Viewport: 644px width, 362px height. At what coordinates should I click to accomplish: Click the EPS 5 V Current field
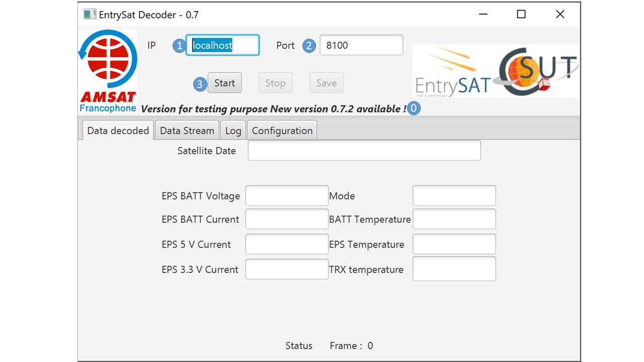(x=287, y=244)
